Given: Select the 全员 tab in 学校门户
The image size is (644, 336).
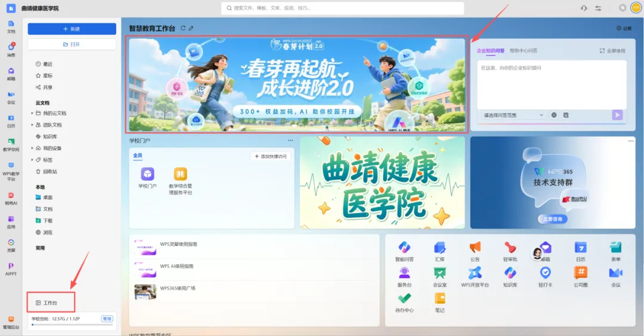Looking at the screenshot, I should 138,155.
